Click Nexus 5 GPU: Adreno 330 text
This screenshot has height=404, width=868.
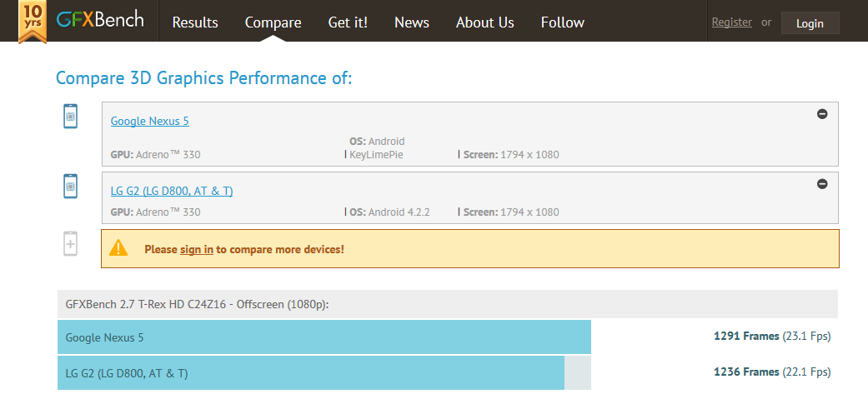pos(156,155)
